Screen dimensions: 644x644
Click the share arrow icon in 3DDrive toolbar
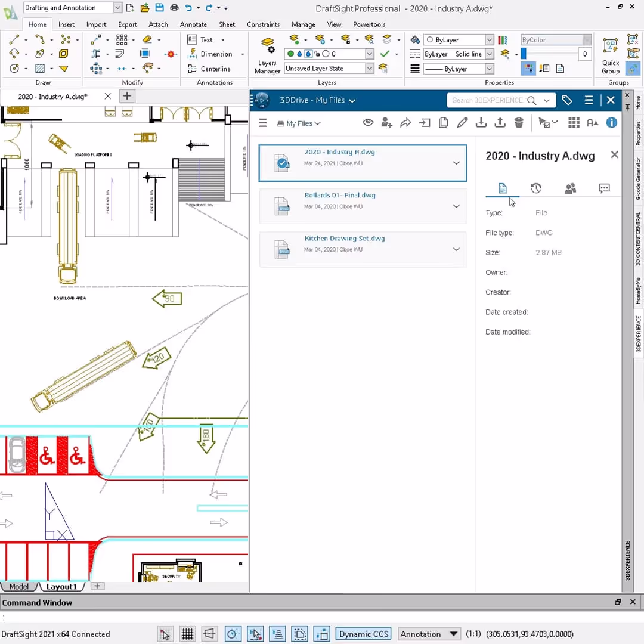(405, 122)
